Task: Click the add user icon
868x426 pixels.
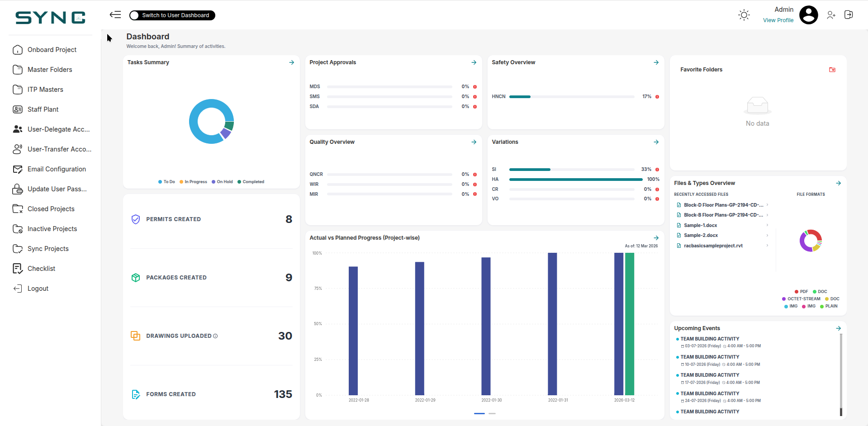Action: click(831, 15)
